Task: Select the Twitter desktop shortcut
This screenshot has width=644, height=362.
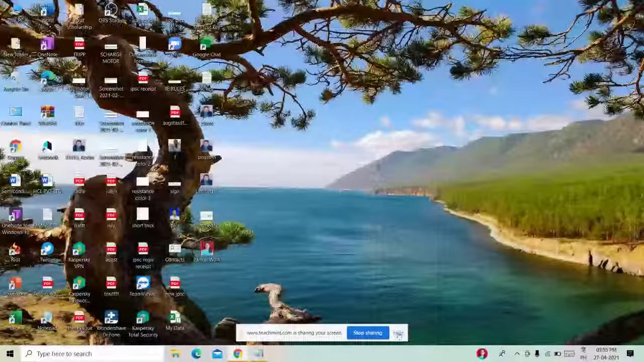Action: [47, 253]
